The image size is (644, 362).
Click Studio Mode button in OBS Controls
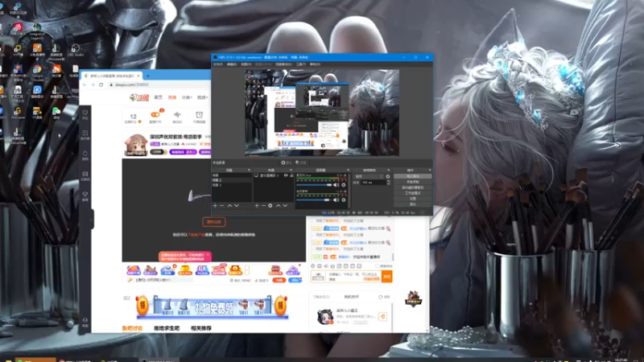coord(412,193)
